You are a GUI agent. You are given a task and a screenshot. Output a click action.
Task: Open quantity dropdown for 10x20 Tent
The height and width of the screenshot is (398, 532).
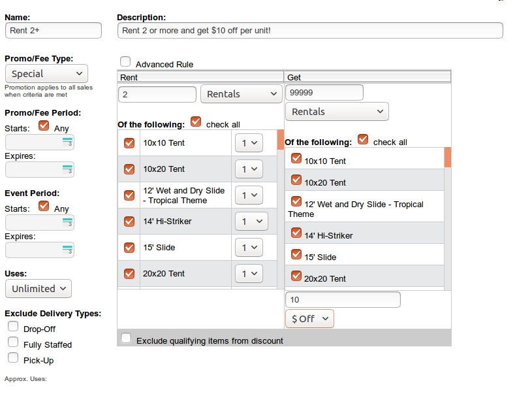(249, 169)
